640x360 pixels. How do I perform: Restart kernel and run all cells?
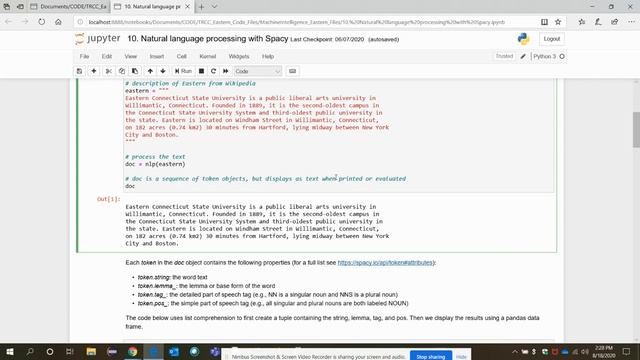tap(225, 71)
